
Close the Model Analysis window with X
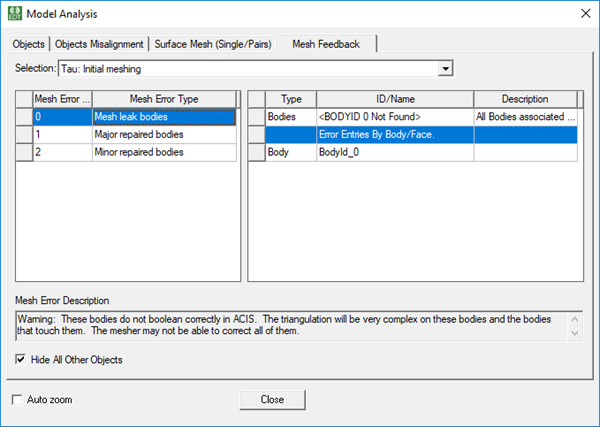[585, 13]
